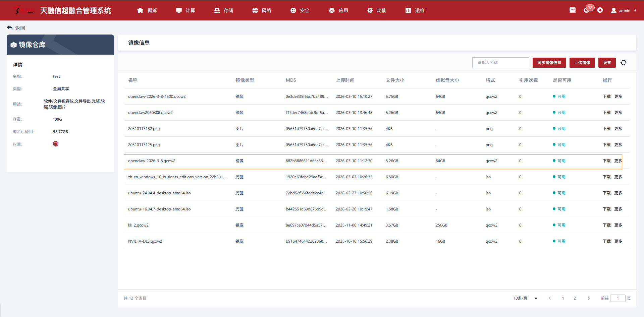Switch to the 概览 overview menu
644x317 pixels.
tap(147, 10)
